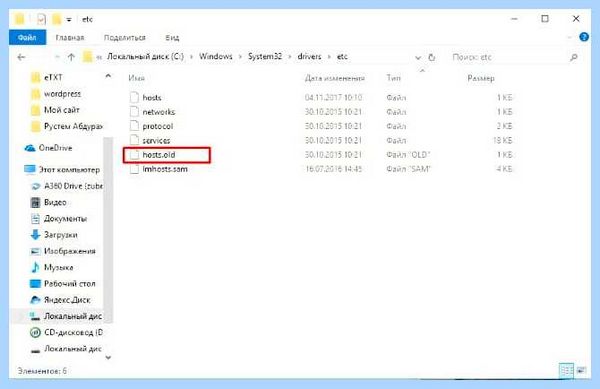This screenshot has height=389, width=600.
Task: Switch to large icons view
Action: click(x=582, y=370)
